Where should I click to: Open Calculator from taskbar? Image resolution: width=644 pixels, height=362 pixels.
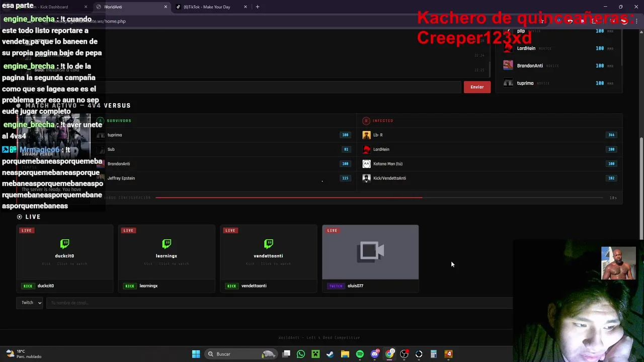[x=434, y=354]
